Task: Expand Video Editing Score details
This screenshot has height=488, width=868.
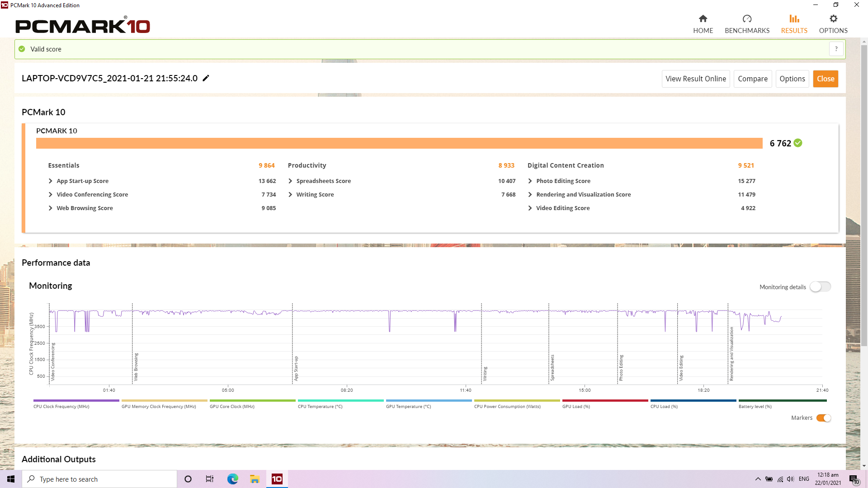Action: 530,208
